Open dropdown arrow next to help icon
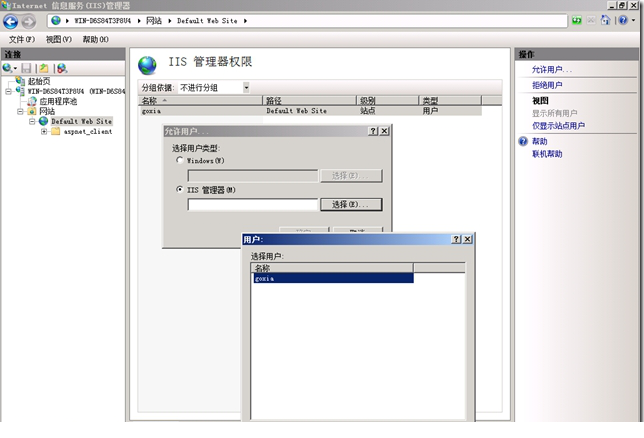This screenshot has width=644, height=438. tap(633, 20)
